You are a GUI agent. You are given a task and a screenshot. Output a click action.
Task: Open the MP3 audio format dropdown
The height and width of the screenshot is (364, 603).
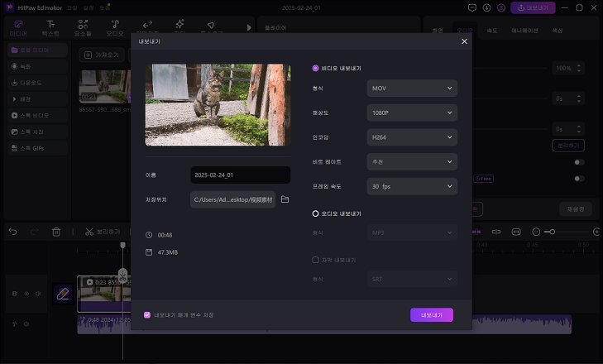[x=412, y=232]
